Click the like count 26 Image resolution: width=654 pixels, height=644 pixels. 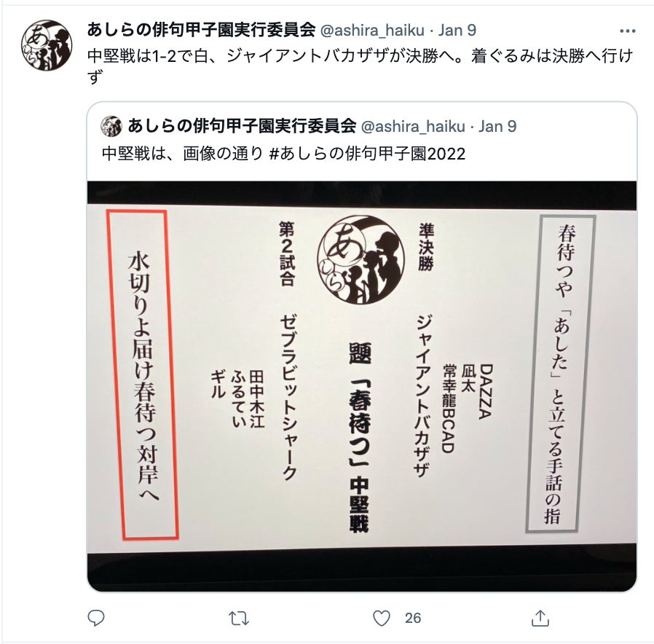coord(413,619)
